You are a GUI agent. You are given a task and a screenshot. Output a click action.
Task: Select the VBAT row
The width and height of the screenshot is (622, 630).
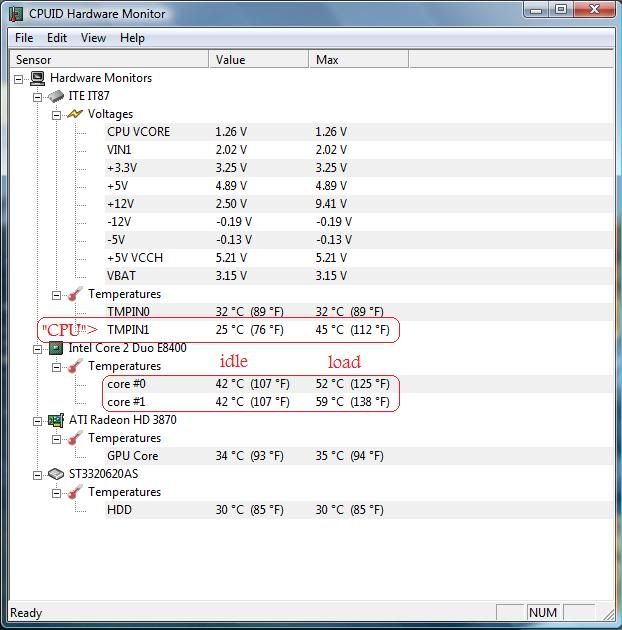[359, 276]
